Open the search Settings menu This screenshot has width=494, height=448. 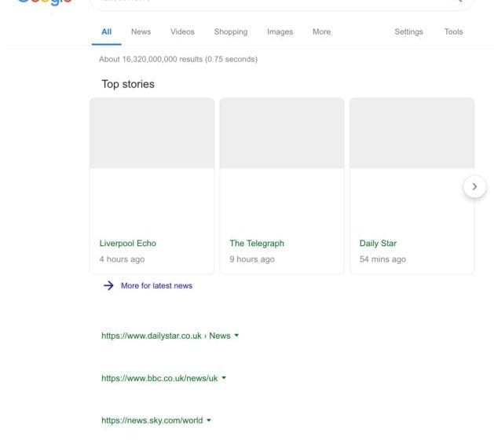pos(408,32)
